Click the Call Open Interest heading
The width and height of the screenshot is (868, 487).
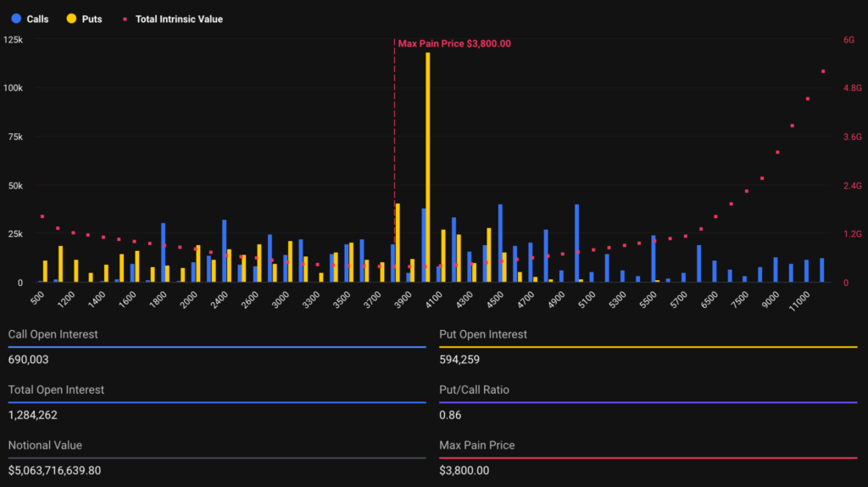click(53, 334)
